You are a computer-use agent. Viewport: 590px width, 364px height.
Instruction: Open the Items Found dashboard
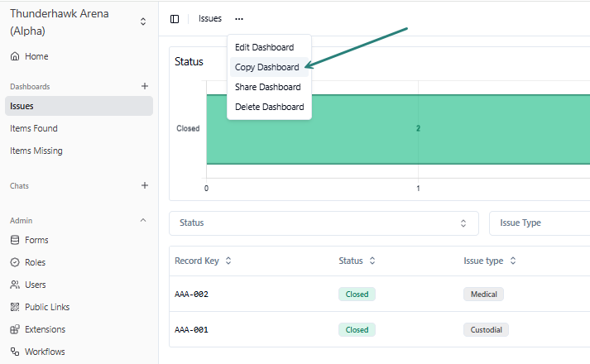pos(34,128)
